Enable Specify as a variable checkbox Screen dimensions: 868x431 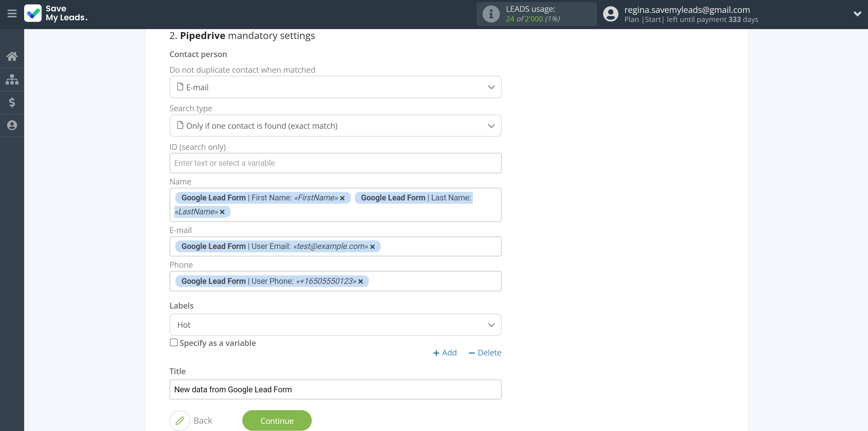pyautogui.click(x=173, y=342)
